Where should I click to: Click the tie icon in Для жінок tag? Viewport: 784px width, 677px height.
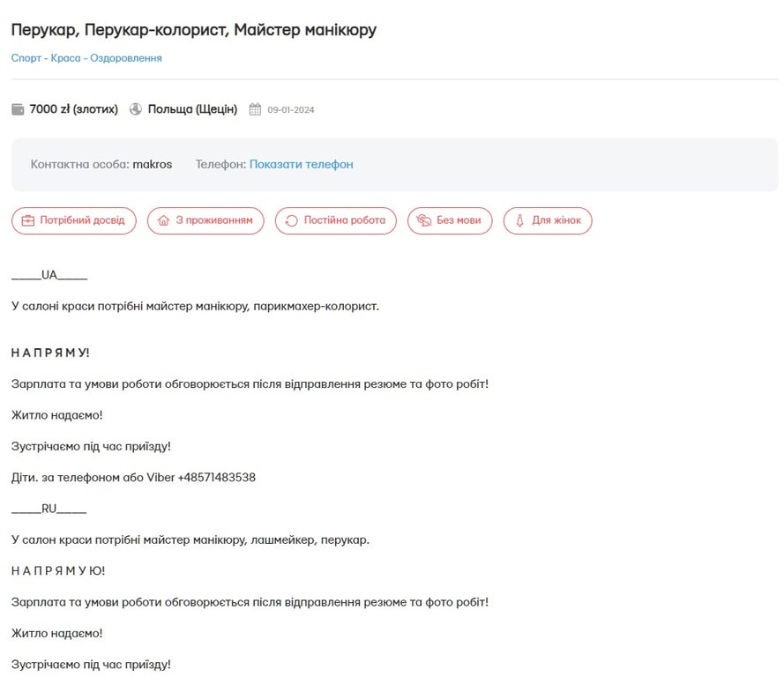(520, 220)
